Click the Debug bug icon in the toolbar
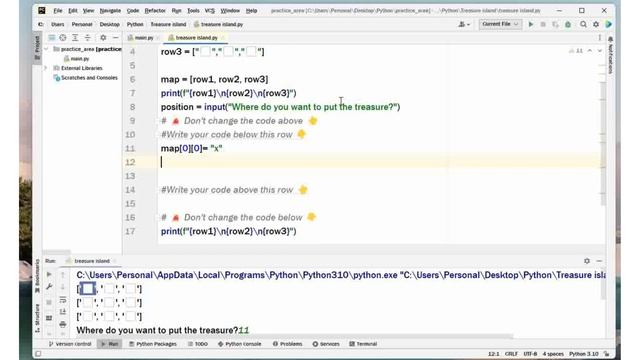The height and width of the screenshot is (360, 640). click(x=568, y=24)
